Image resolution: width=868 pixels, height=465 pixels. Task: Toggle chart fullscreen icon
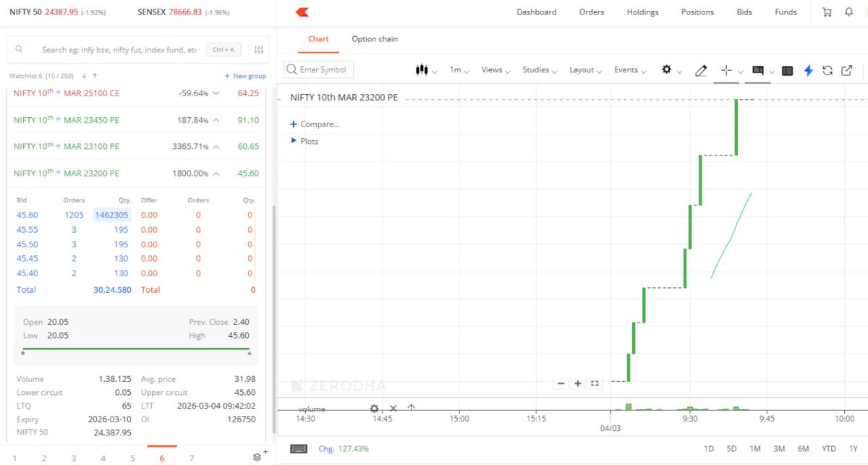(x=595, y=383)
